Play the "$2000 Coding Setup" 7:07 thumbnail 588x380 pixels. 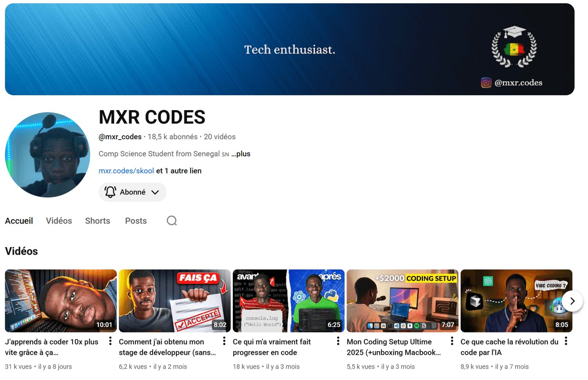coord(403,301)
